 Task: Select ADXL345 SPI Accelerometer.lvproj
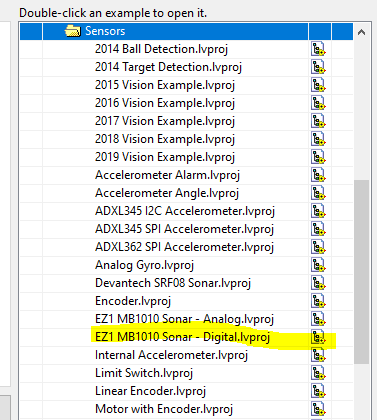tap(184, 229)
